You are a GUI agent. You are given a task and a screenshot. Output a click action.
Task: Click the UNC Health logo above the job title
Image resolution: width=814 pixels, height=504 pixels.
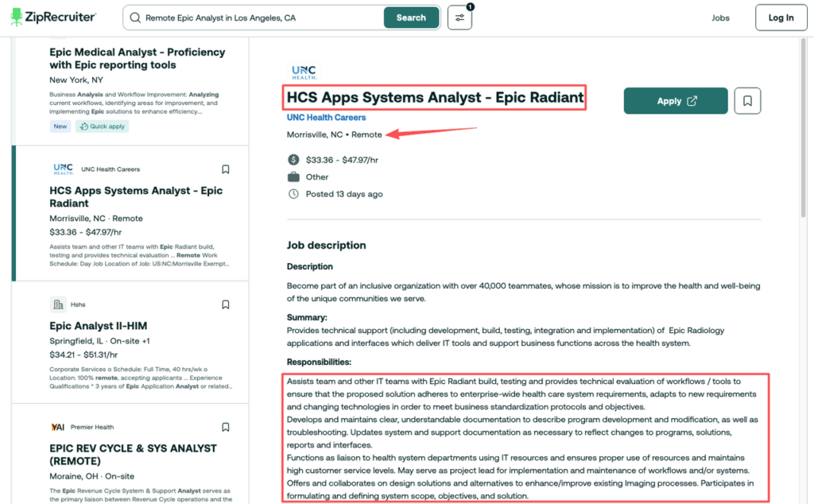304,70
